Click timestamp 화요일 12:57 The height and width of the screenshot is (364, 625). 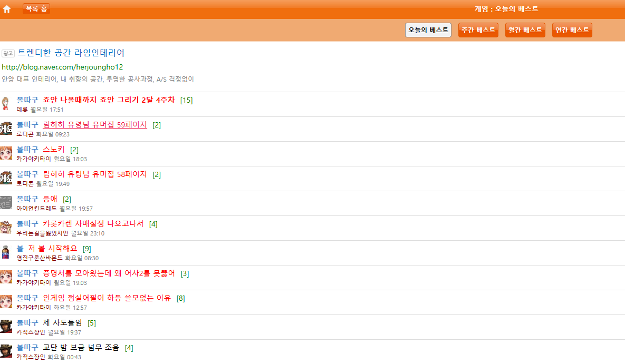(x=70, y=308)
